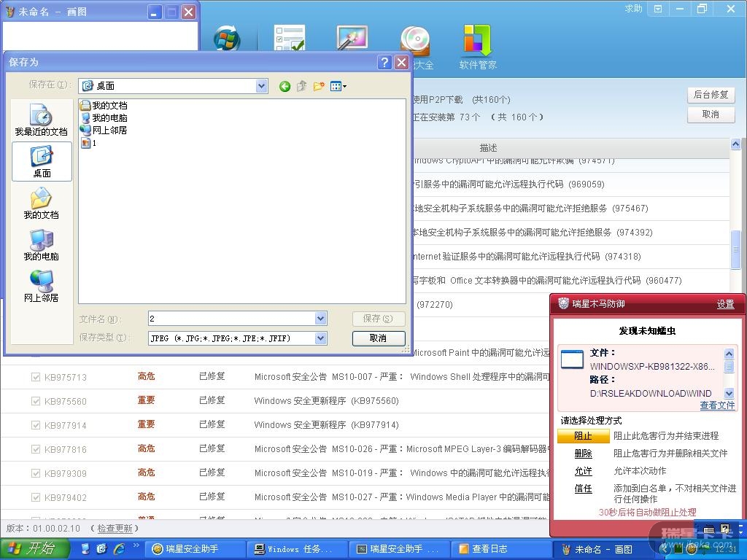Viewport: 747px width, 560px height.
Task: Expand the file name dropdown arrow
Action: pos(321,319)
